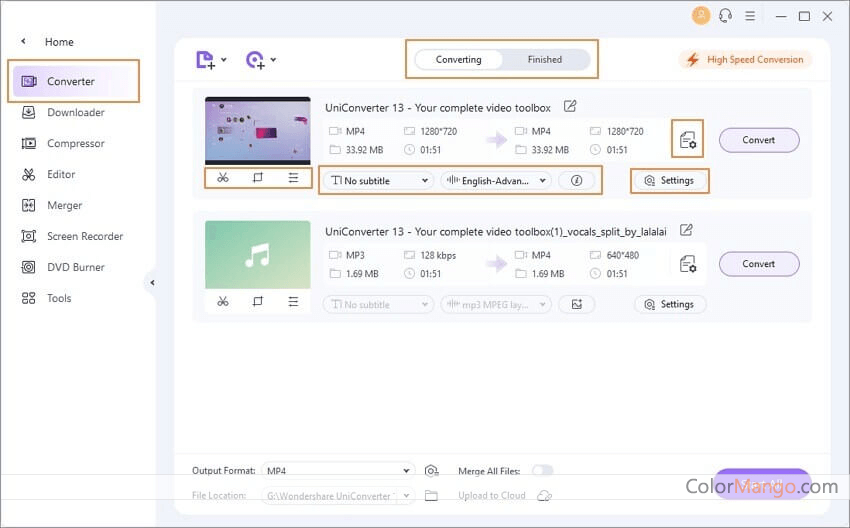The image size is (850, 528).
Task: Convert the MP3 vocals file
Action: point(759,264)
